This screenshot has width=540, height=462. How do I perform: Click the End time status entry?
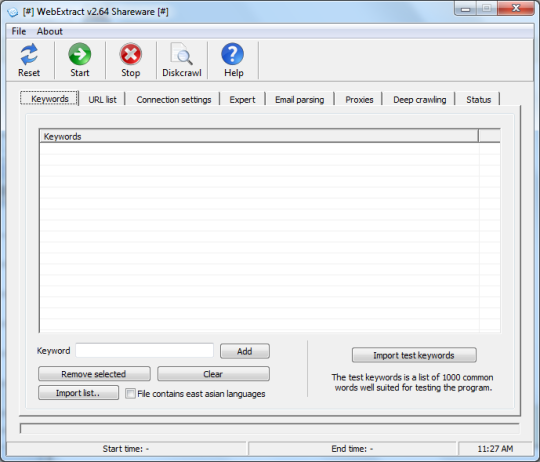(352, 449)
